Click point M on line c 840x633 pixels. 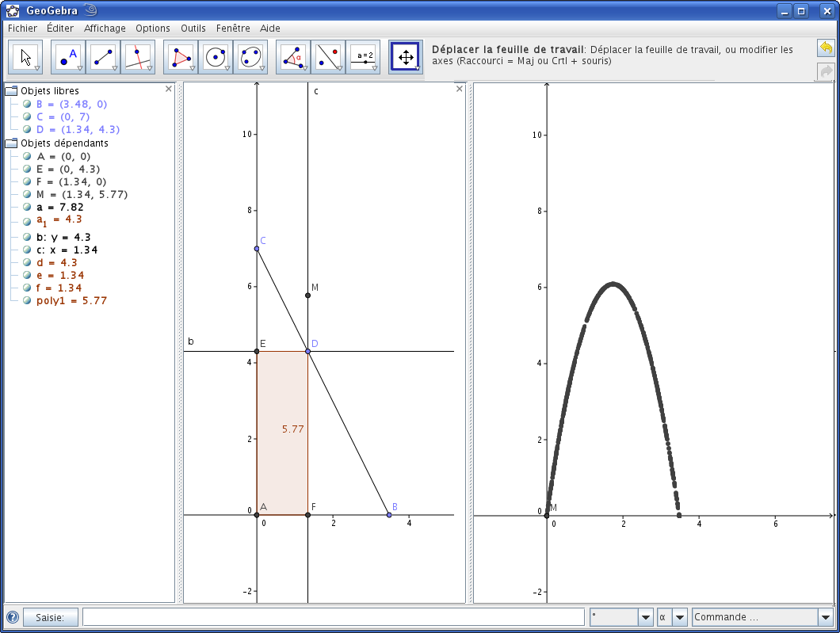point(307,295)
